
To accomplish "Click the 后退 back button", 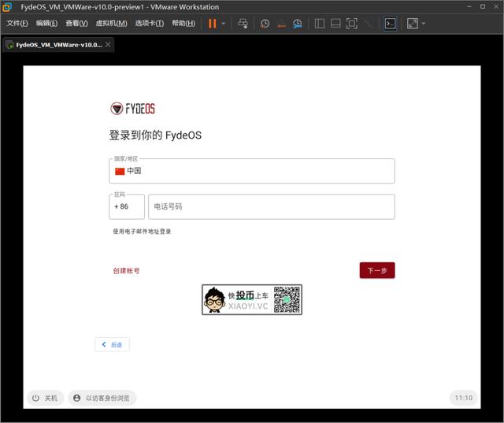I will coord(112,344).
